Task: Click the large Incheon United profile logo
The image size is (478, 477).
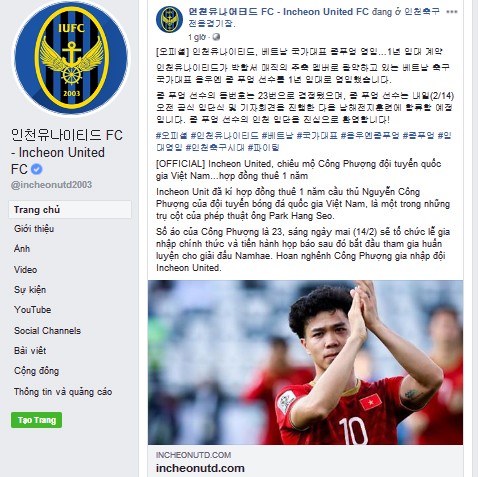Action: pyautogui.click(x=71, y=58)
